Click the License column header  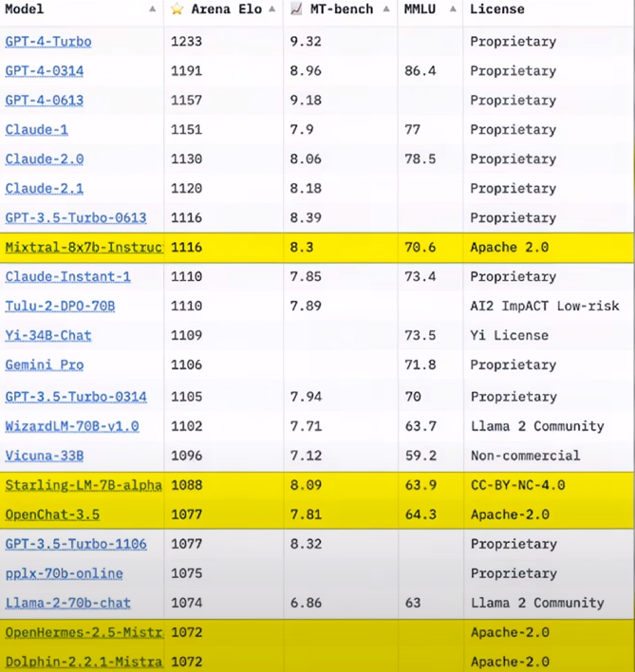(x=496, y=9)
